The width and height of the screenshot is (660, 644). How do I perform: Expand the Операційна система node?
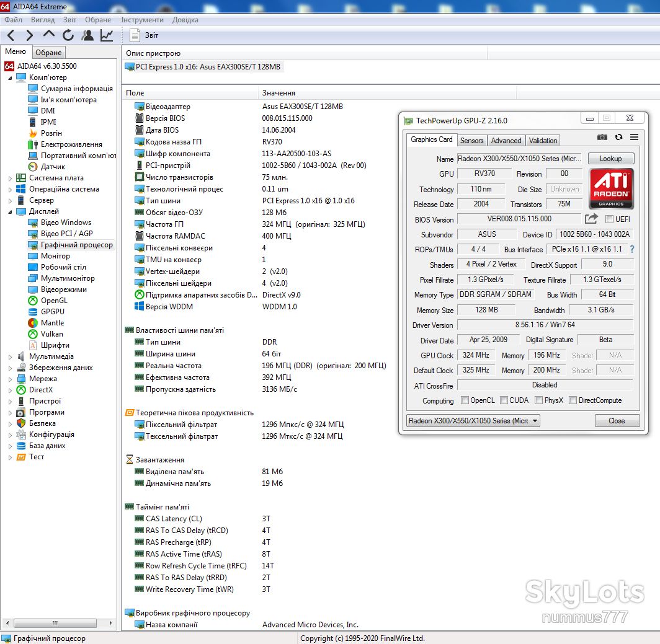click(10, 189)
